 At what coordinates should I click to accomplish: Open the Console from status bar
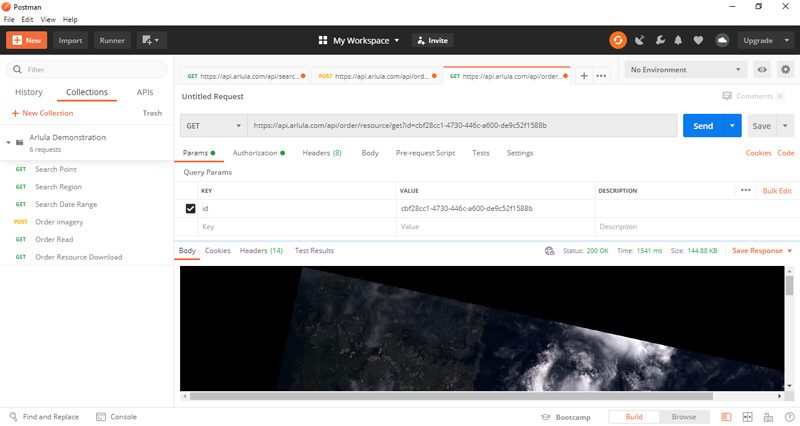pos(116,417)
